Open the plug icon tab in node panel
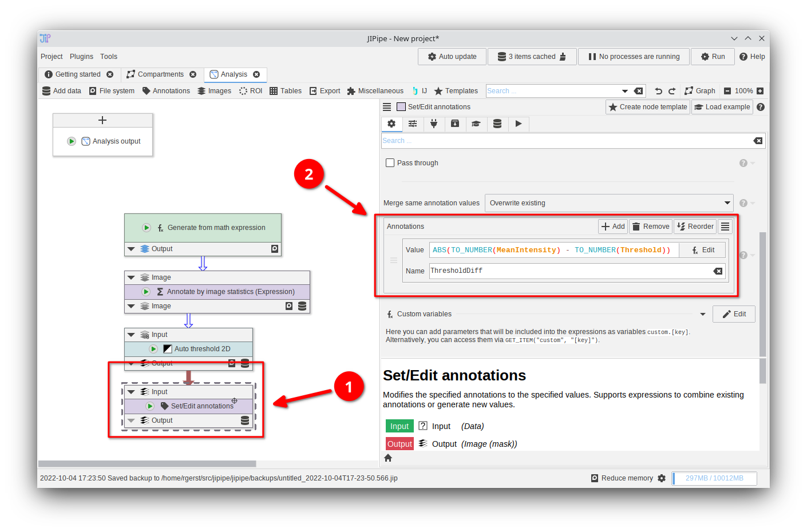 click(x=434, y=124)
